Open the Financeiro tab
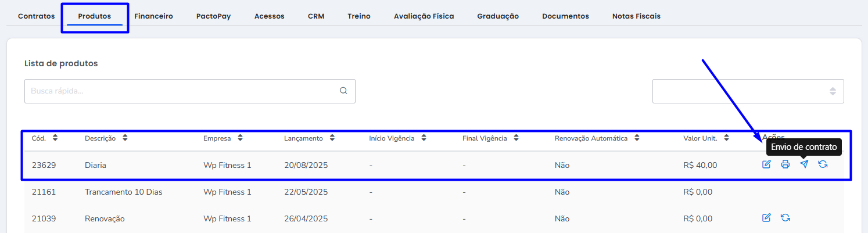This screenshot has height=233, width=868. click(153, 16)
